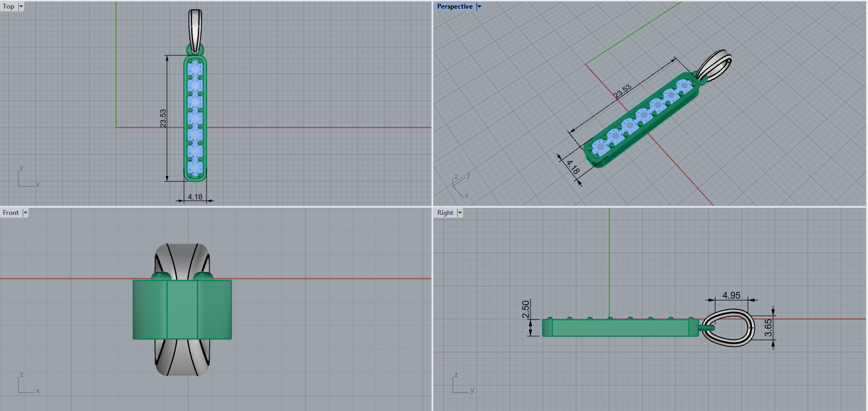Image resolution: width=868 pixels, height=411 pixels.
Task: Select the pendant bail in Top view
Action: (195, 30)
